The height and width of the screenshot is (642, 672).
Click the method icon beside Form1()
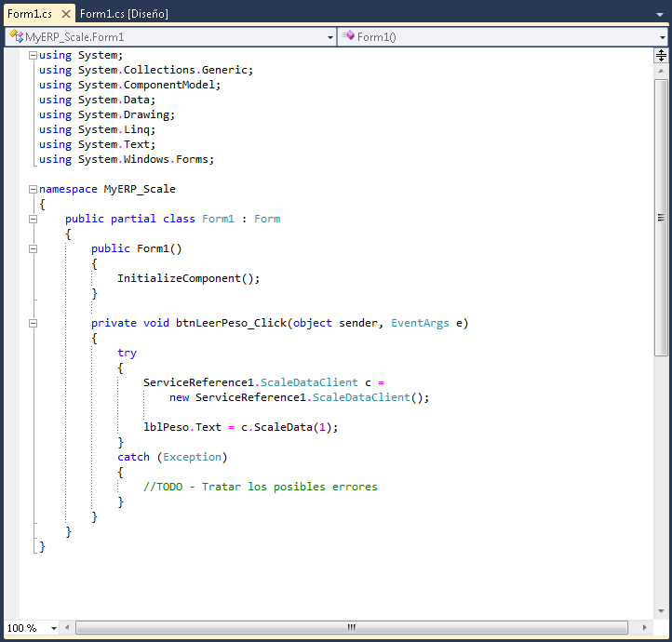tap(348, 35)
